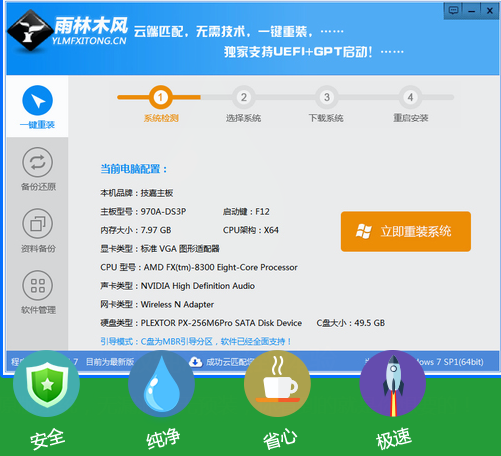Click the green shield 安全 icon

click(x=47, y=383)
